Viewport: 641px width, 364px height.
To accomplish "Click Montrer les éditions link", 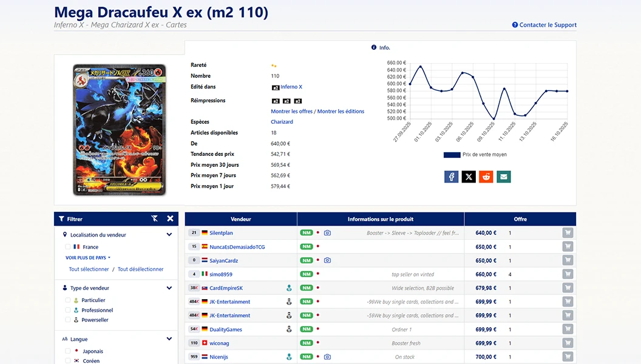I will pos(341,111).
